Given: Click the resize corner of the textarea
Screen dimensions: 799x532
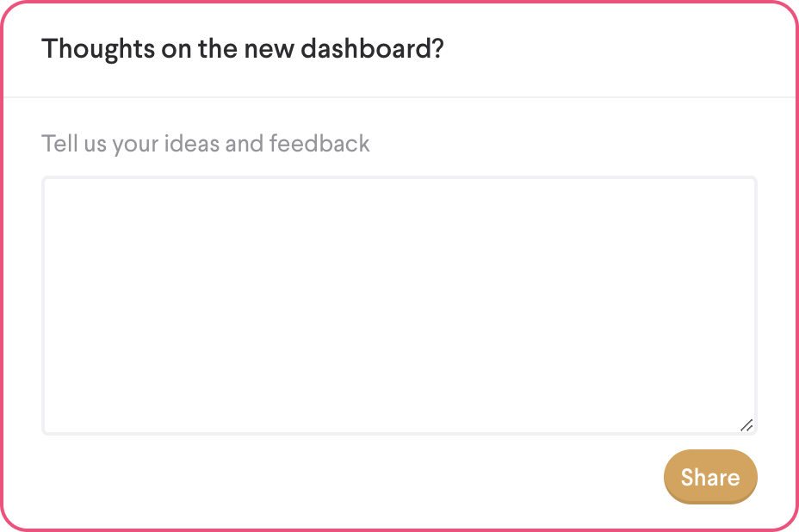Looking at the screenshot, I should pos(746,424).
